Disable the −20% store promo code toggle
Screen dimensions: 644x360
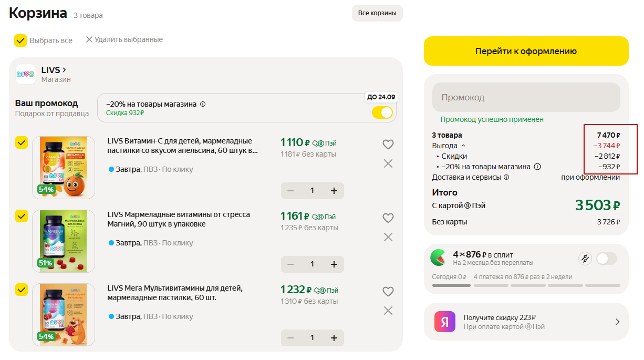(382, 112)
